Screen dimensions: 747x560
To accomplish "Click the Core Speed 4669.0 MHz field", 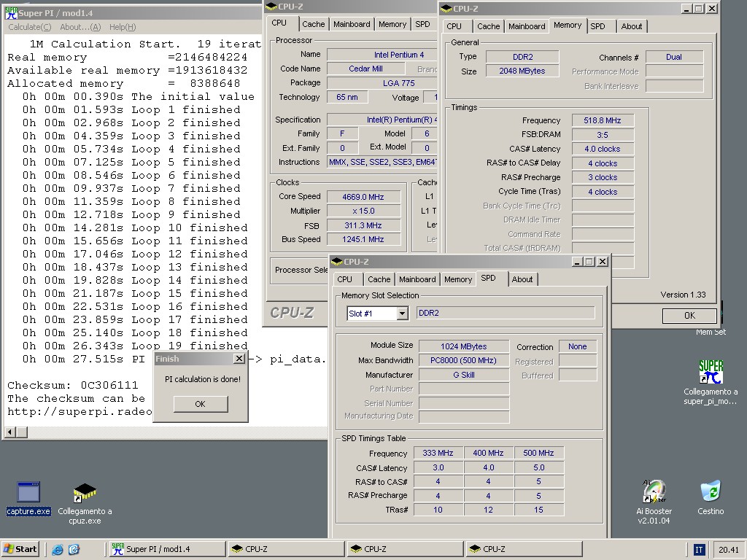I will (x=363, y=197).
